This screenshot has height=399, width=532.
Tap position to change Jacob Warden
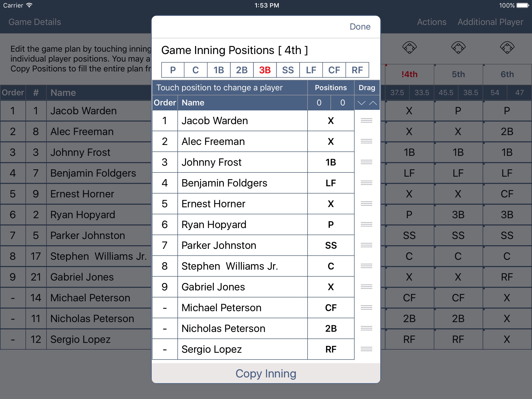point(330,121)
